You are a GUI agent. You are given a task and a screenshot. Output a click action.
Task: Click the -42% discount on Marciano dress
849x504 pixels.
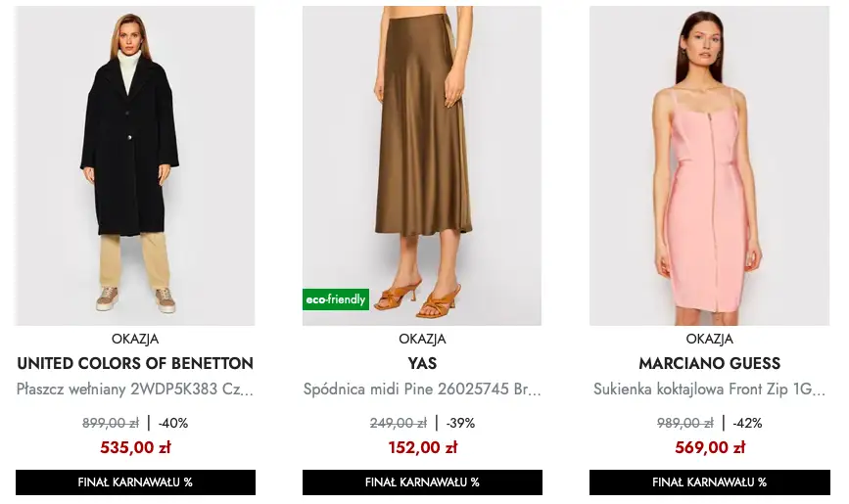tap(746, 423)
